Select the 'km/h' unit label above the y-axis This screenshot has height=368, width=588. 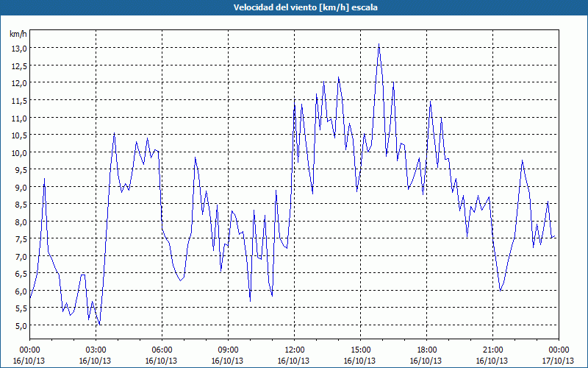coord(18,35)
